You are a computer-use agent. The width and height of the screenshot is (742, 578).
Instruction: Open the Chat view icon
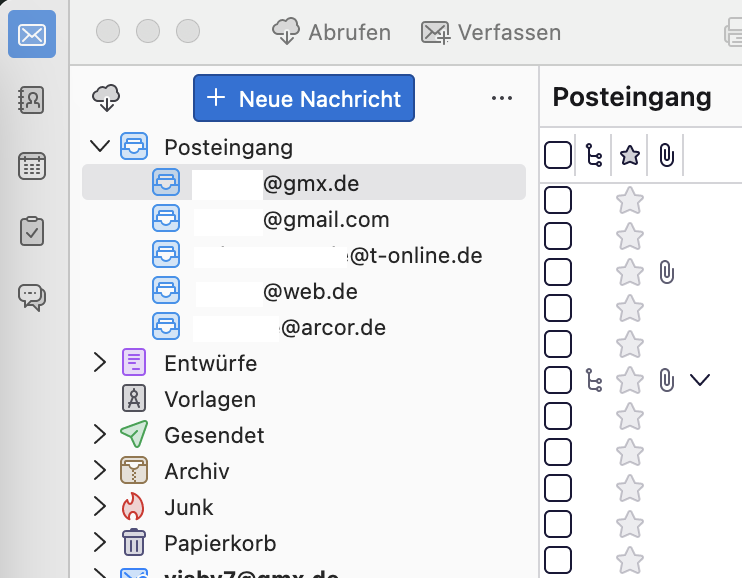32,296
